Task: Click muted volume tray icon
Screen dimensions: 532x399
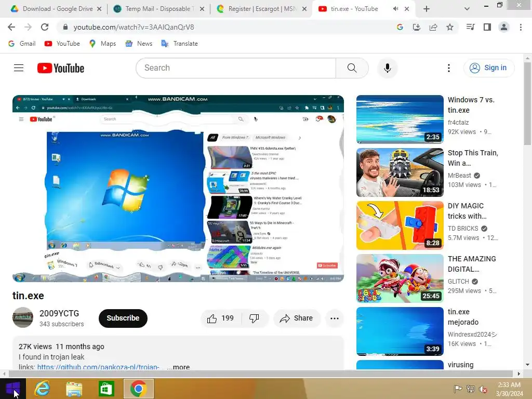Action: 483,389
